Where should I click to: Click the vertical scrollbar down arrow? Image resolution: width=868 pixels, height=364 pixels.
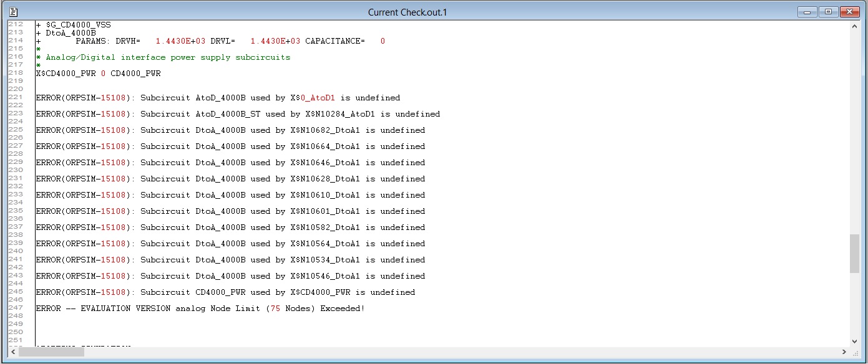854,341
